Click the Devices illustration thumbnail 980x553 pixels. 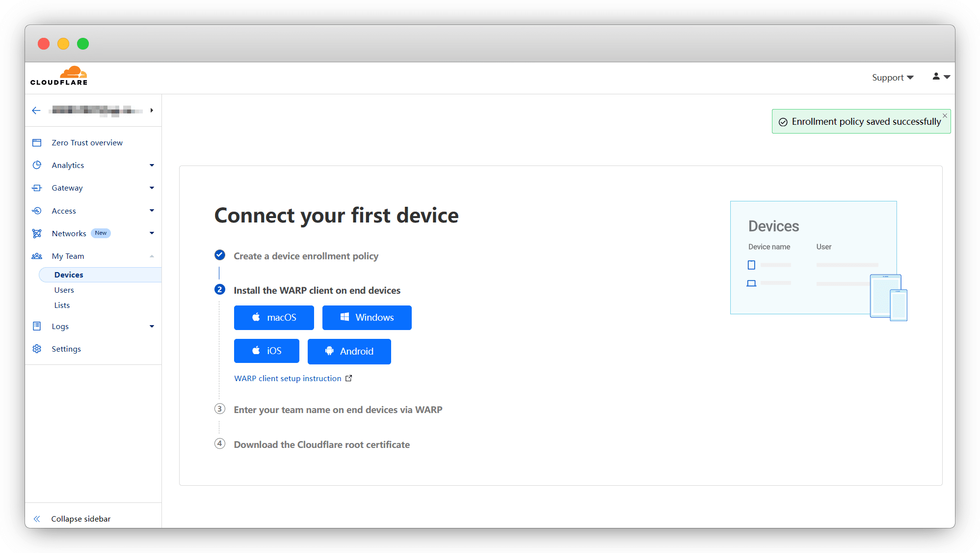[x=818, y=261]
